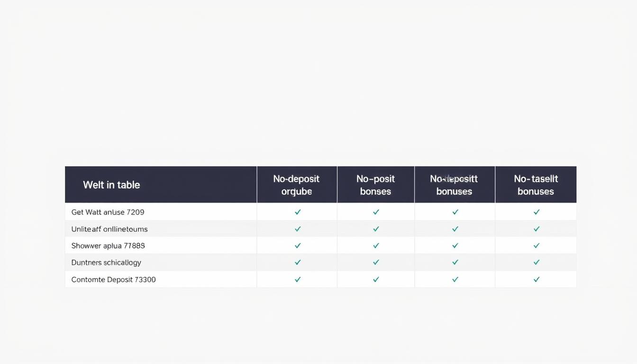Select Duntners schicallogy checkmark under No-taselIt bonuses
637x364 pixels.
[537, 262]
